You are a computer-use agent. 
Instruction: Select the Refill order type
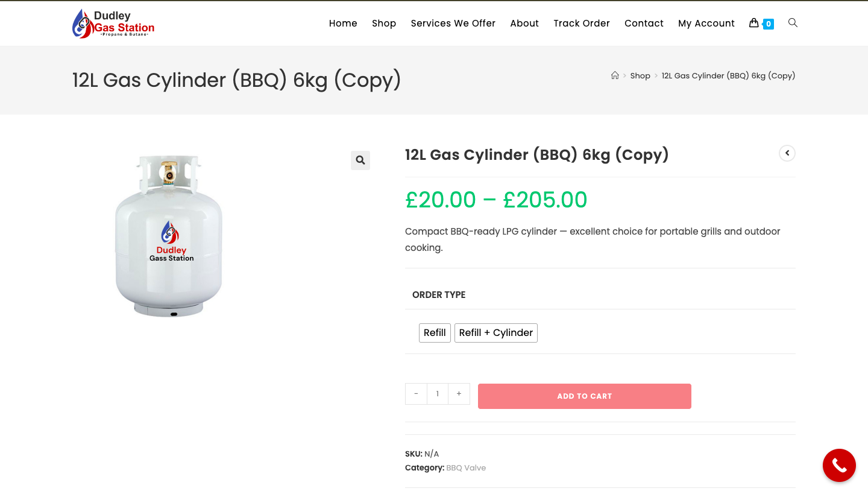(435, 332)
